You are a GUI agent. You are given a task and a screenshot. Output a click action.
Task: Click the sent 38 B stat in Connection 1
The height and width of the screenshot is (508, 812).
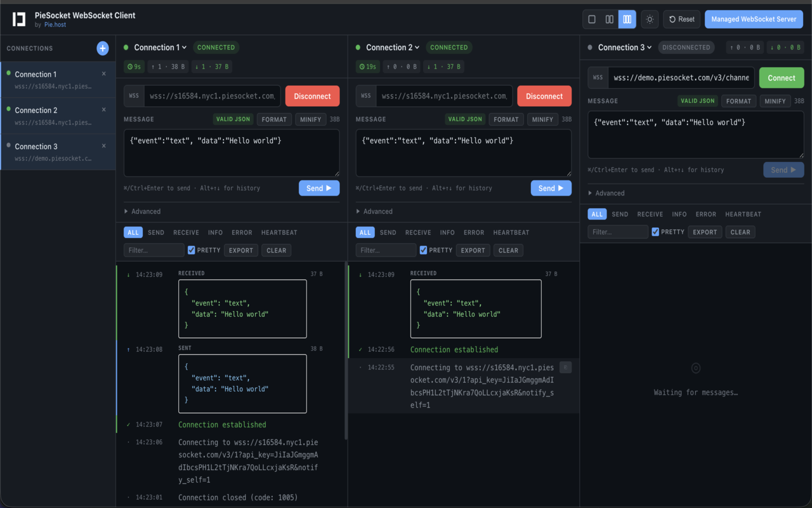pos(168,66)
